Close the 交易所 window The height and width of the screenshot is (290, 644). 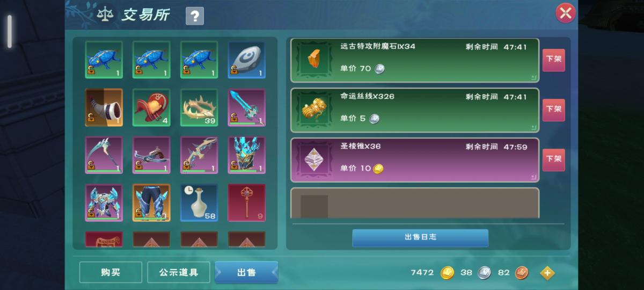[565, 13]
